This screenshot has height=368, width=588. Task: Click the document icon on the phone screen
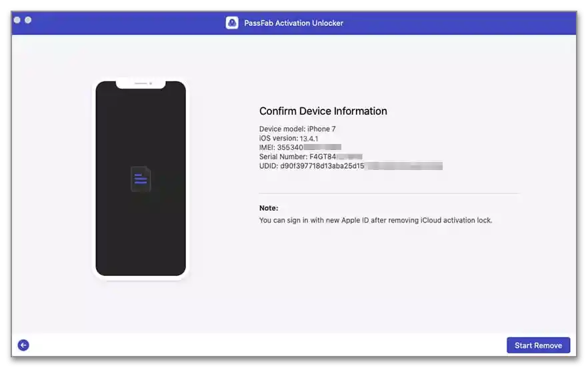click(x=141, y=179)
